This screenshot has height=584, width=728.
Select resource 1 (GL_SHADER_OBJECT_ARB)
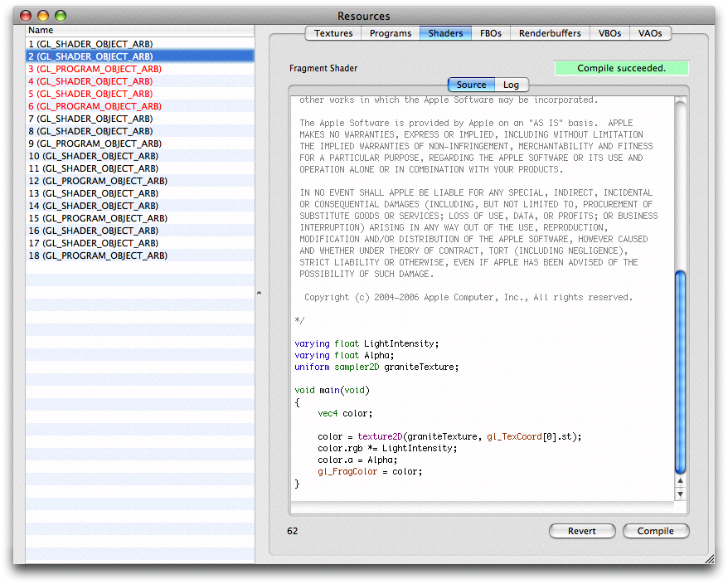[90, 43]
